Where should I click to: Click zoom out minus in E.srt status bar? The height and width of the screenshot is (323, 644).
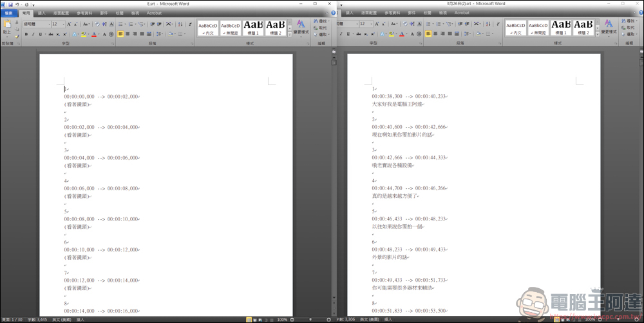pyautogui.click(x=292, y=320)
